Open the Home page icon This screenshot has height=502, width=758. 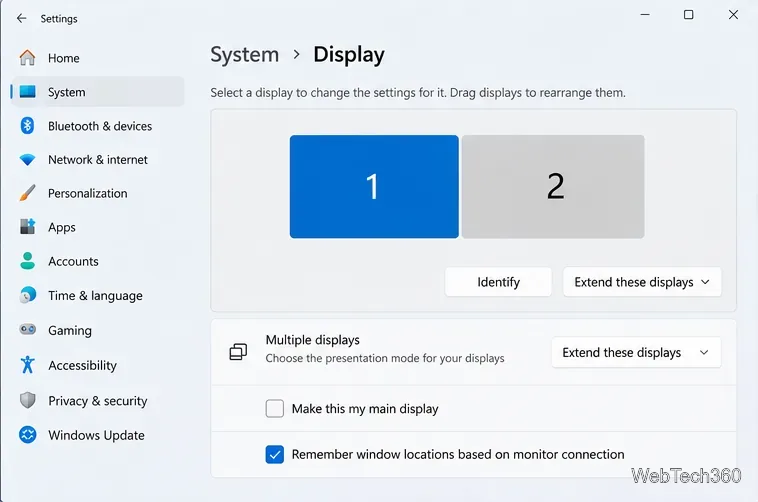coord(28,58)
